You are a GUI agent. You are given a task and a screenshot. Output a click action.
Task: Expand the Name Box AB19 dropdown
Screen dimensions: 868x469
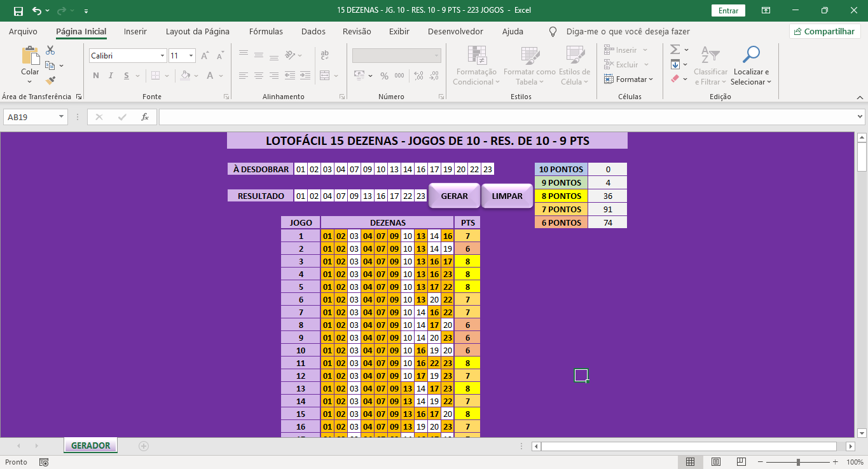coord(61,117)
